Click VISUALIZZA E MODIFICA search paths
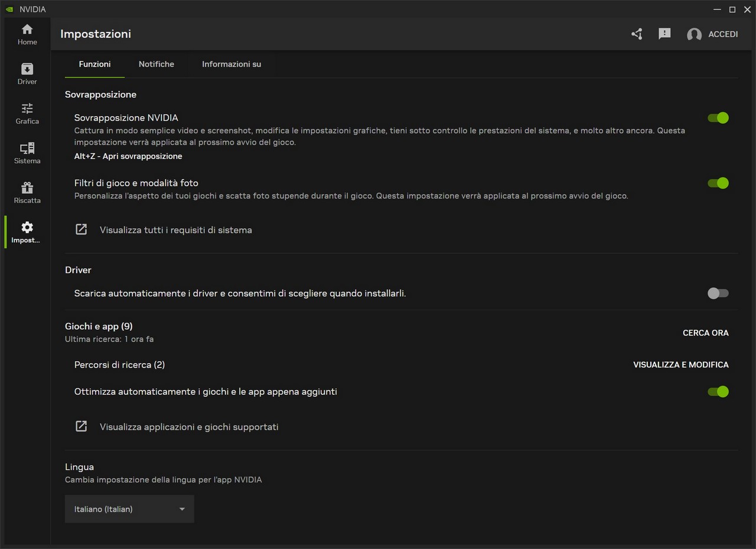The height and width of the screenshot is (549, 756). (x=681, y=365)
